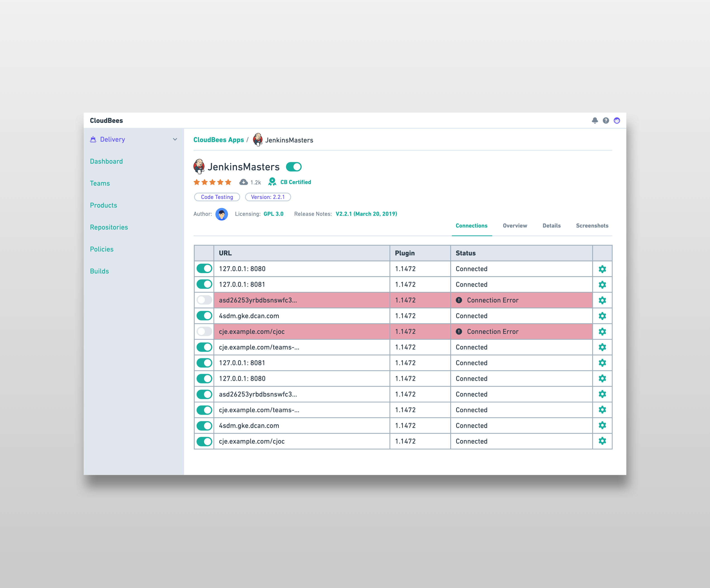Click JenkinsMasters text in the breadcrumb
The height and width of the screenshot is (588, 710).
pos(289,140)
